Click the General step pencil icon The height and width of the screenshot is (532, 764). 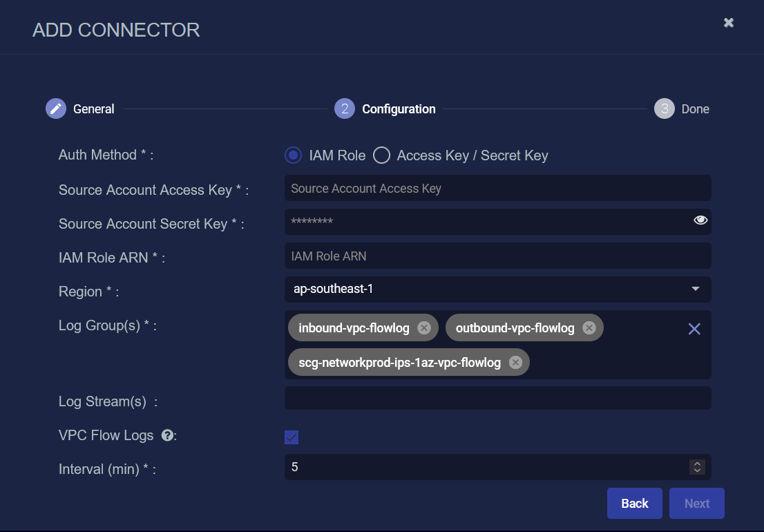tap(56, 108)
